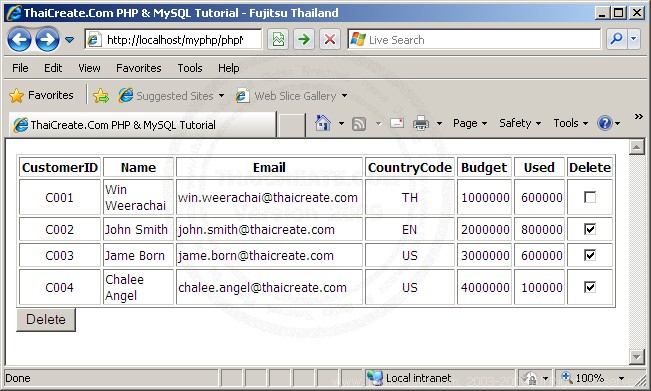This screenshot has width=651, height=391.
Task: Open recent pages dropdown beside Forward button
Action: point(69,40)
